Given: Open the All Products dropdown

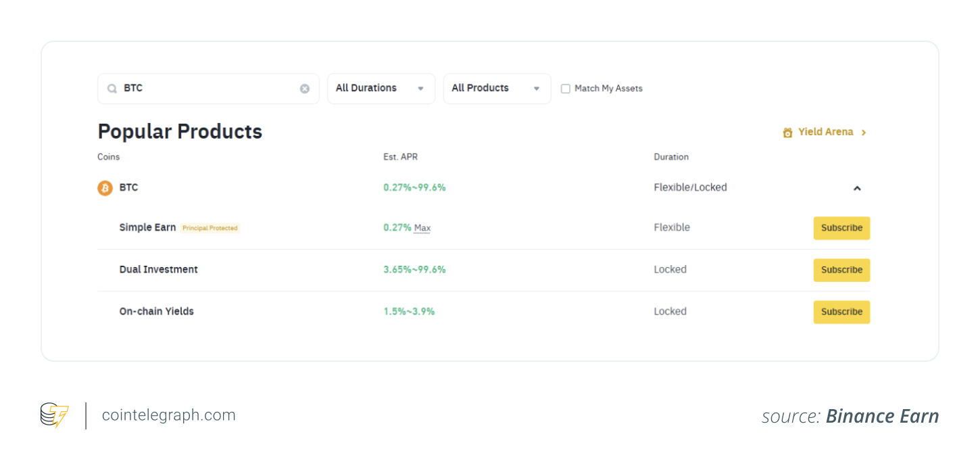Looking at the screenshot, I should (497, 88).
